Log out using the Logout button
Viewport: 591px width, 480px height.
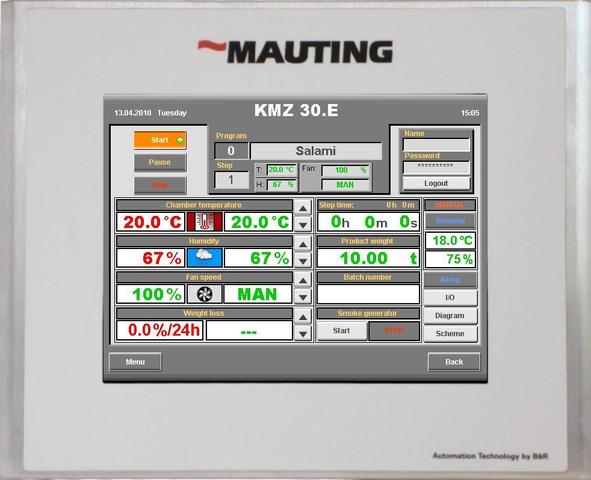436,183
